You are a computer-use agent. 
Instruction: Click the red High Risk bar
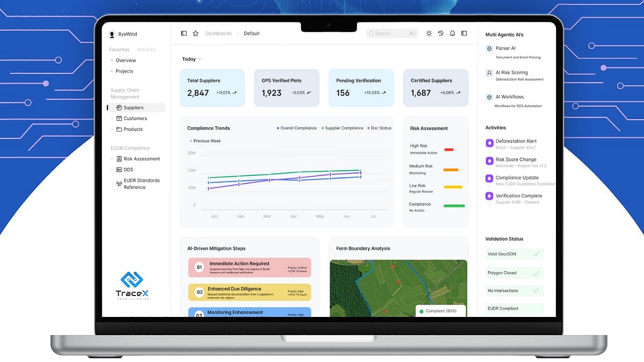[449, 150]
